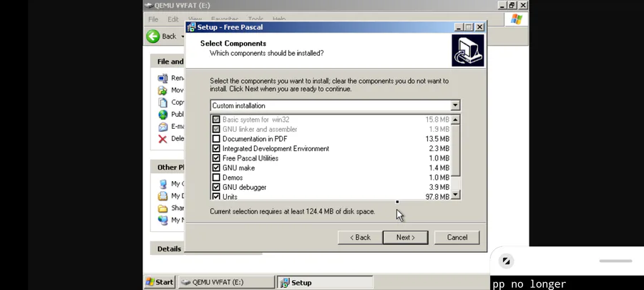Click the red X Delete icon in Explorer
Screen dimensions: 644x290
(x=163, y=138)
